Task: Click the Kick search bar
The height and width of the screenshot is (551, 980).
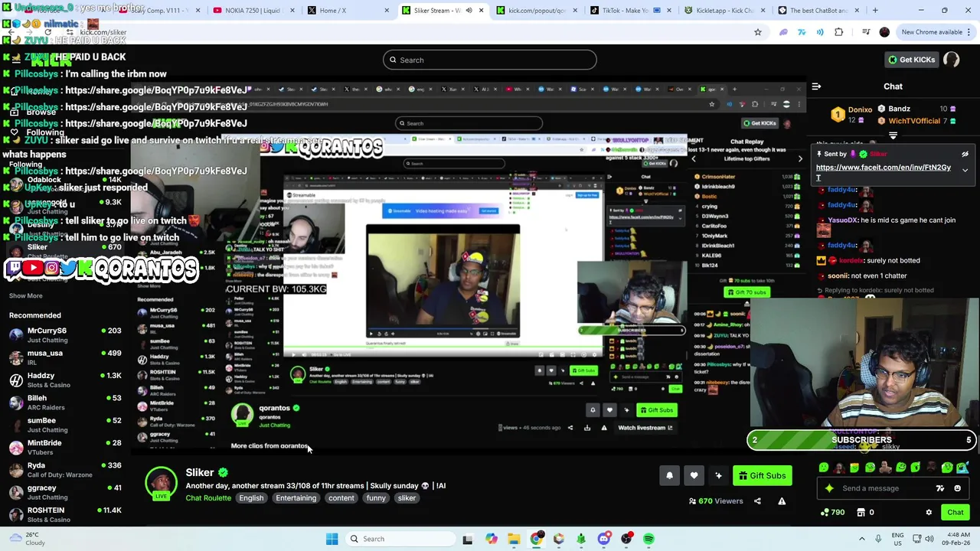Action: point(489,60)
